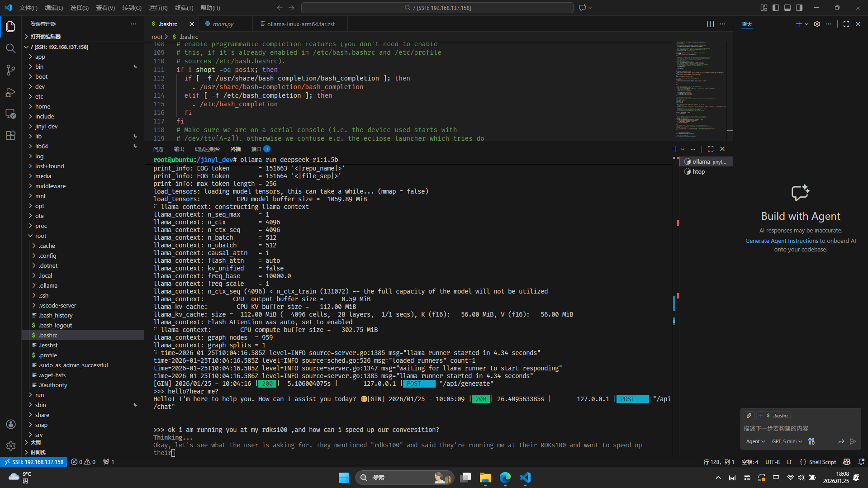Open the Explorer view in the activity bar
Image resolution: width=868 pixels, height=488 pixels.
coord(11,27)
